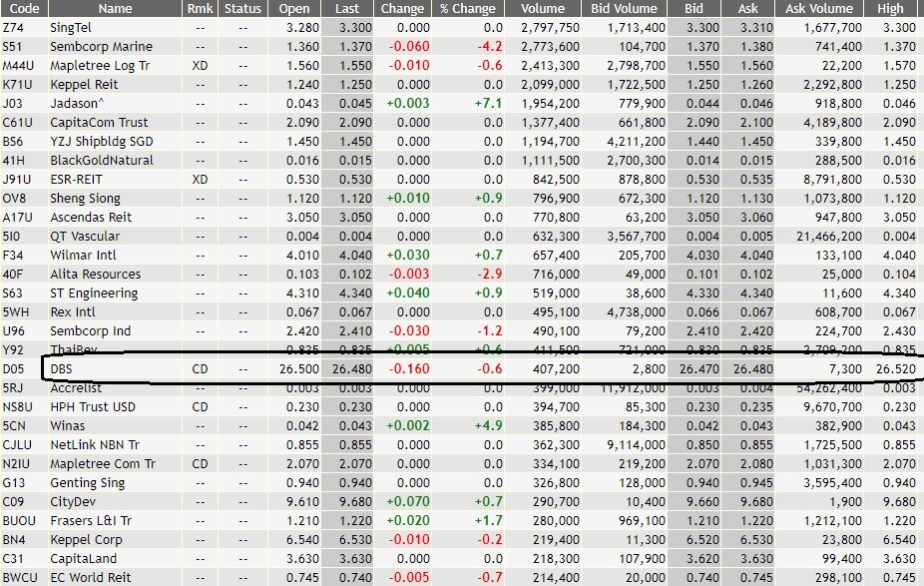The width and height of the screenshot is (924, 586).
Task: Click the Mapletree Log Tr name
Action: pyautogui.click(x=100, y=66)
